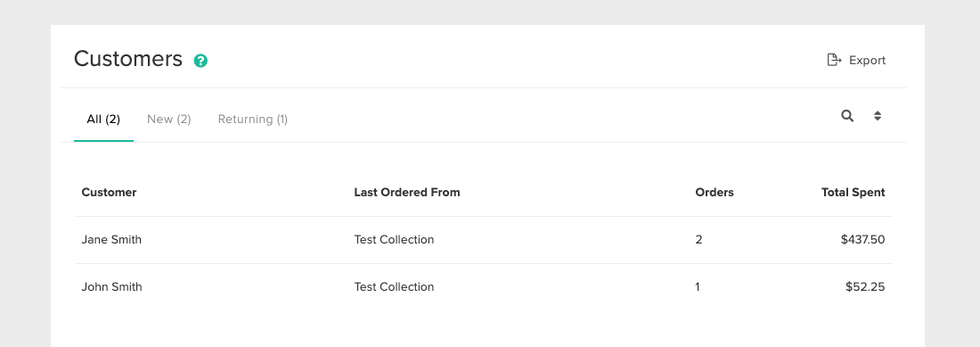Image resolution: width=980 pixels, height=347 pixels.
Task: Open the John Smith customer entry
Action: 112,287
